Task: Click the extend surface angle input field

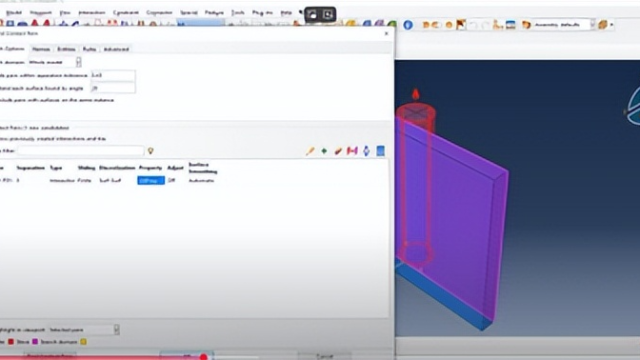Action: click(113, 88)
